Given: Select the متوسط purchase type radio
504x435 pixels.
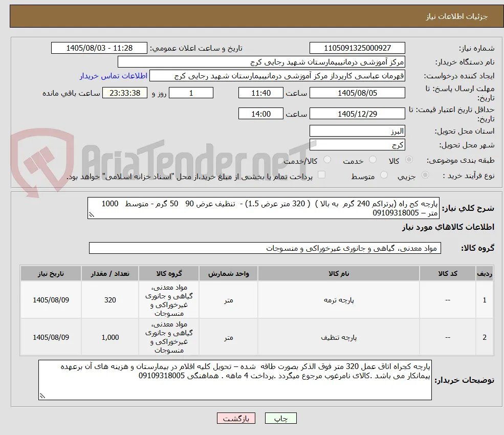Looking at the screenshot, I should coord(384,175).
